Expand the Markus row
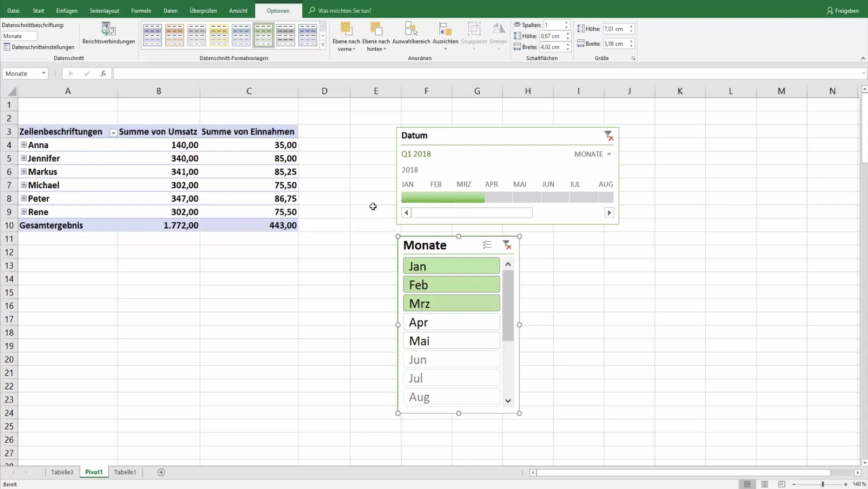868x489 pixels. coord(24,172)
